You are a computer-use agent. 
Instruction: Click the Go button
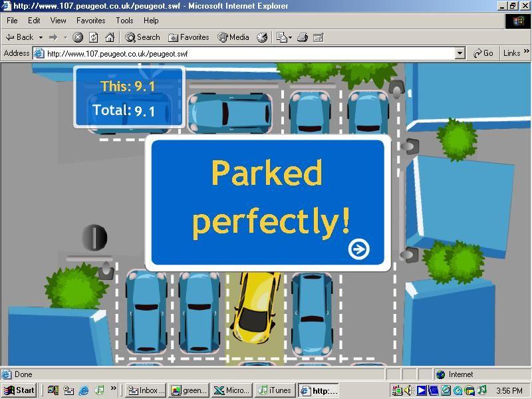tap(483, 53)
